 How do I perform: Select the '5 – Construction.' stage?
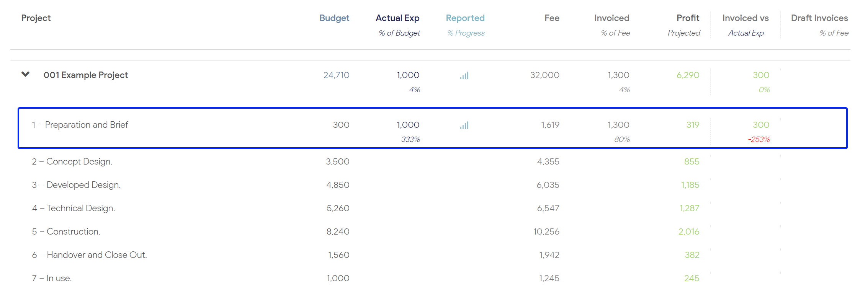66,231
